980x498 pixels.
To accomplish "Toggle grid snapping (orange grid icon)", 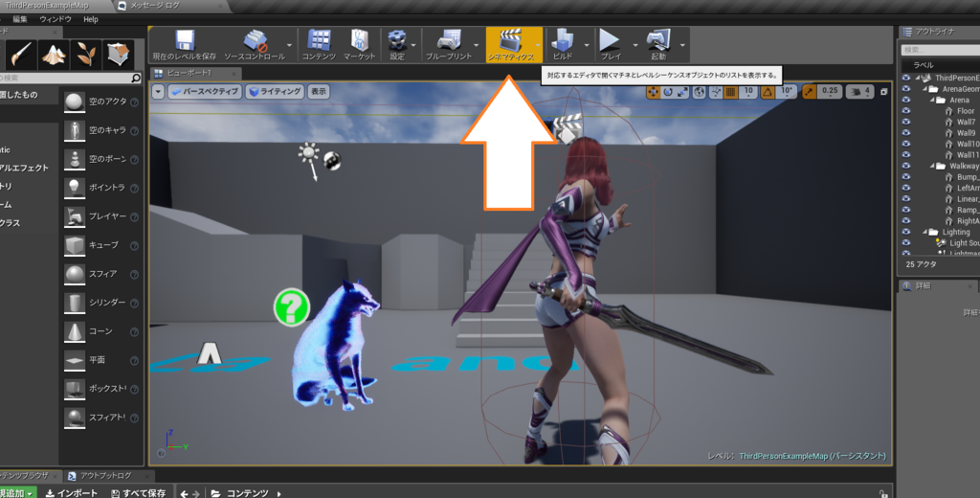I will 730,92.
